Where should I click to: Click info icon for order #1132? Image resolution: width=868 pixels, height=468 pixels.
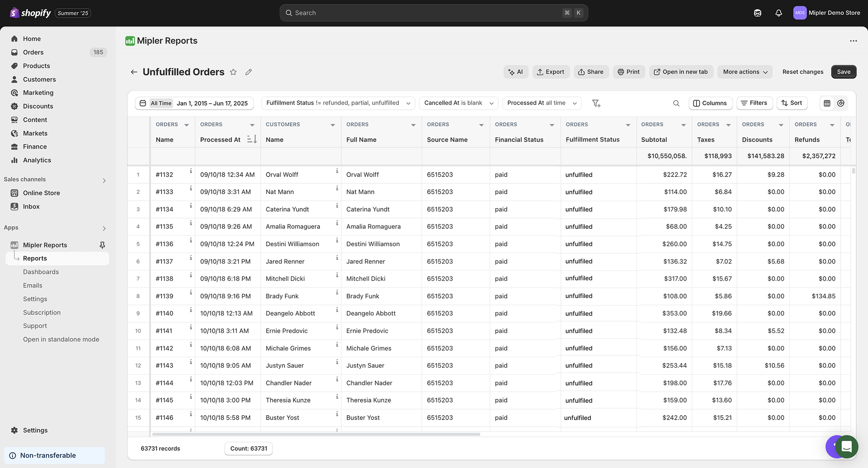point(191,171)
